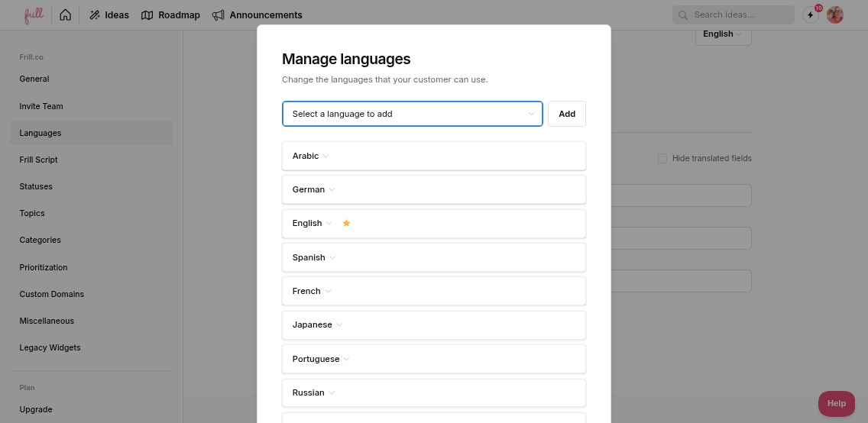Click the Announcements megaphone icon
Image resolution: width=868 pixels, height=423 pixels.
click(218, 15)
